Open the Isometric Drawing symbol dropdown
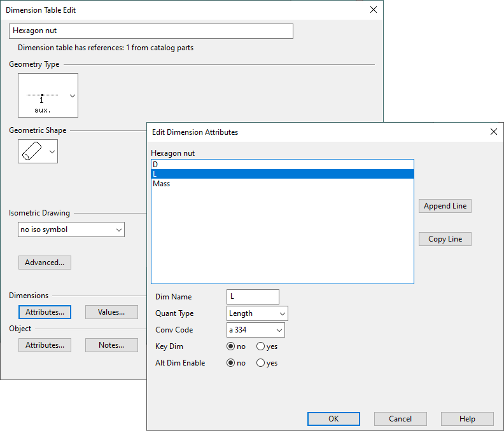Screen dimensions: 504x431 click(71, 229)
